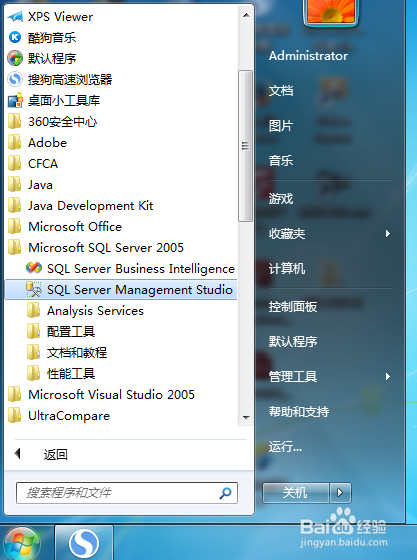Click the 性能工具 folder icon
Screen dimensions: 417x560
point(34,373)
